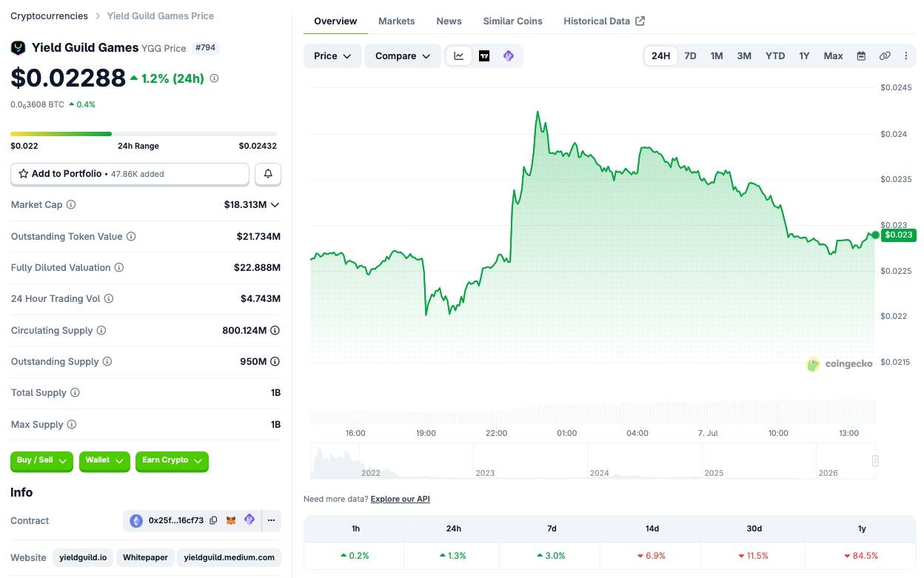
Task: Switch to the Markets tab
Action: 397,21
